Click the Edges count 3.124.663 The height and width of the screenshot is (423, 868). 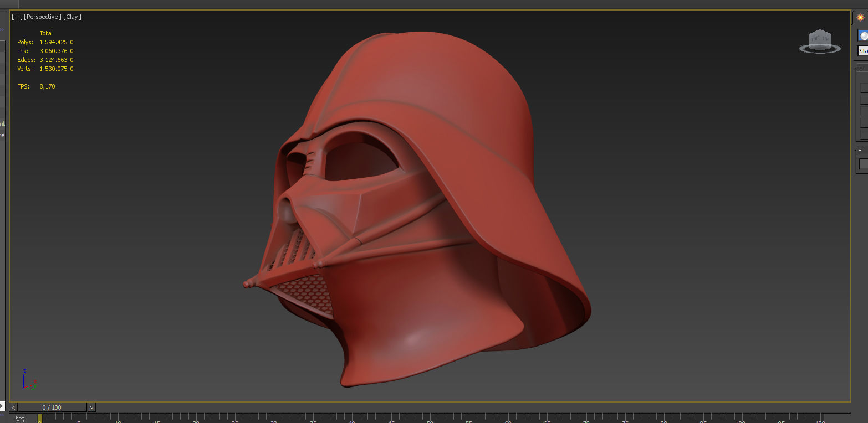(53, 60)
